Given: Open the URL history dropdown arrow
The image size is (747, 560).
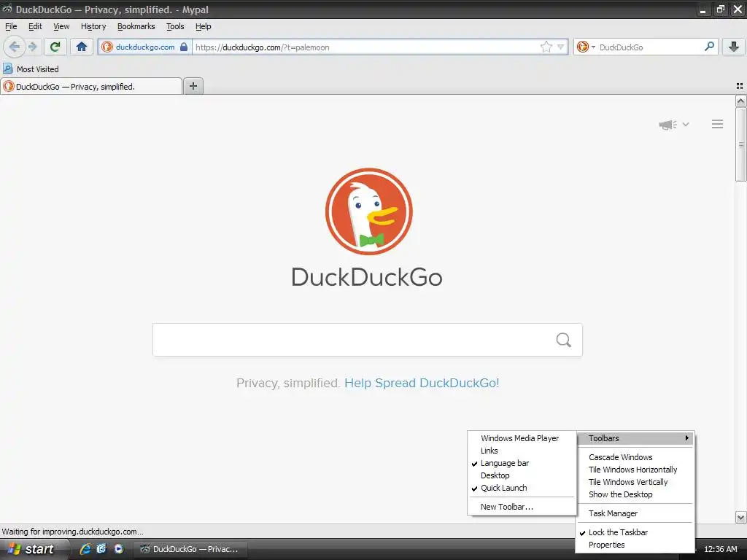Looking at the screenshot, I should (x=561, y=47).
